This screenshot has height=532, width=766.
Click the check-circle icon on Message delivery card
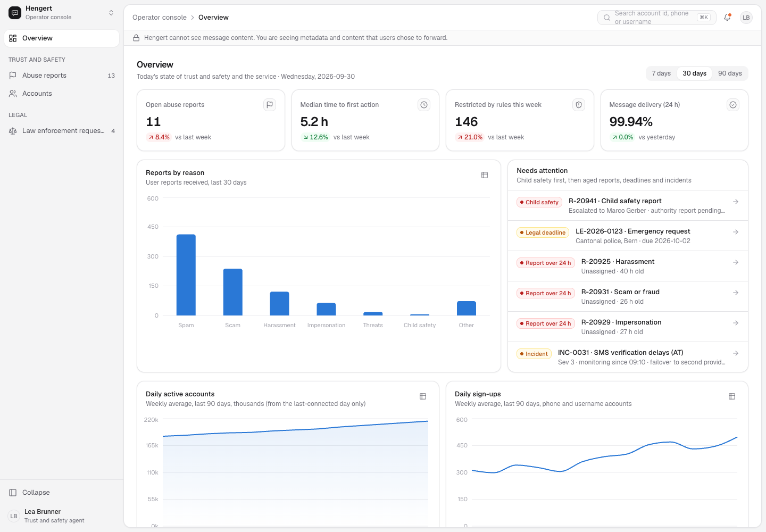pyautogui.click(x=733, y=105)
